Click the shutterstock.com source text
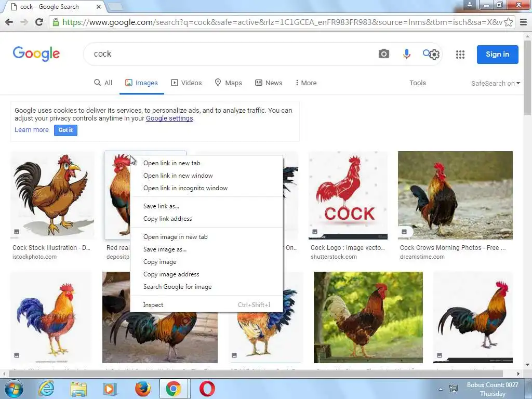 [x=334, y=257]
